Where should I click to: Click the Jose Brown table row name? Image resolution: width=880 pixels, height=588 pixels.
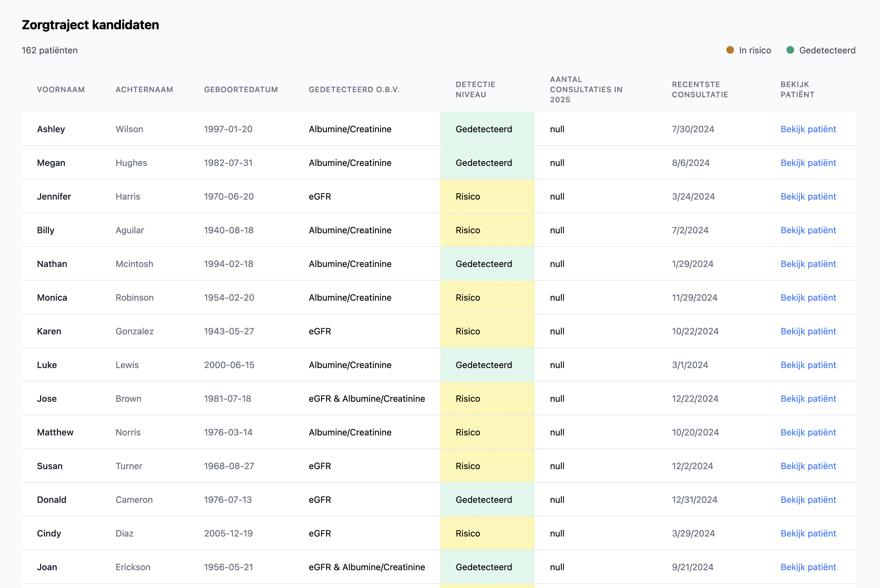tap(47, 399)
